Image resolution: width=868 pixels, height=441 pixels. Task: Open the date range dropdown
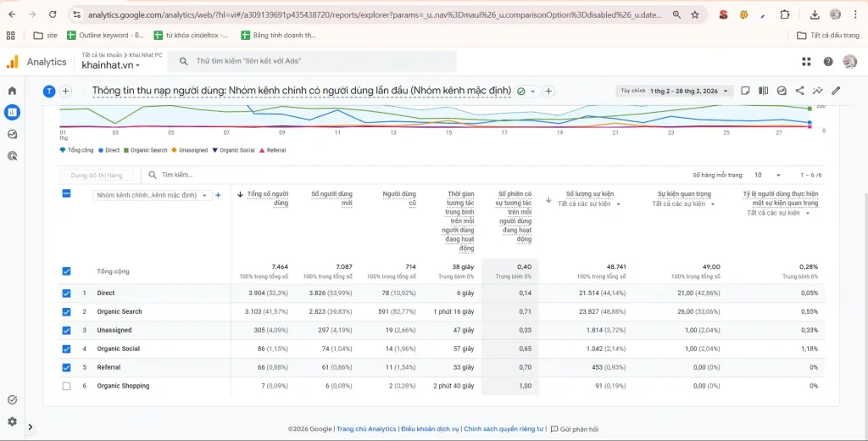click(675, 91)
